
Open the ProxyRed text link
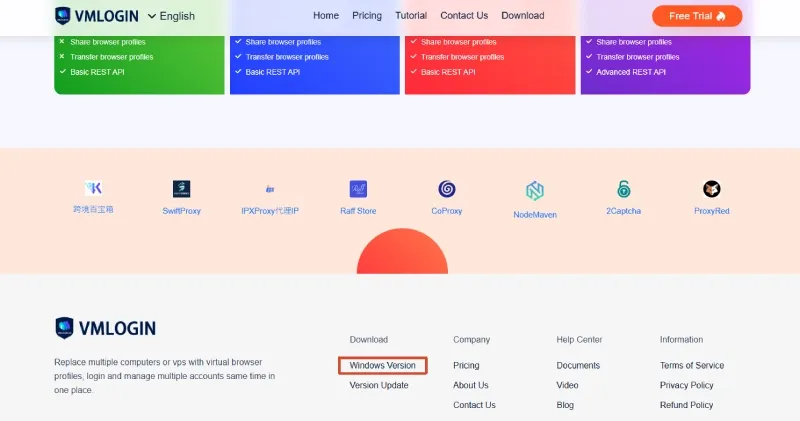click(712, 211)
